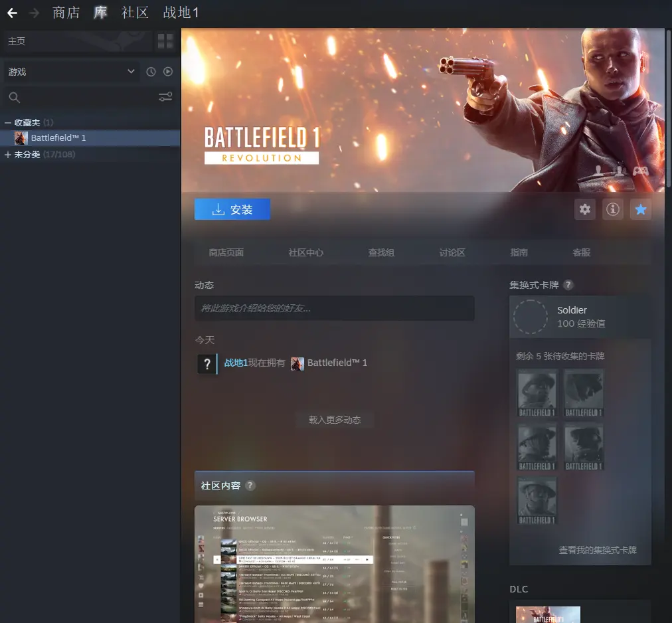Open the 社区中心 tab
The height and width of the screenshot is (623, 672).
[306, 252]
